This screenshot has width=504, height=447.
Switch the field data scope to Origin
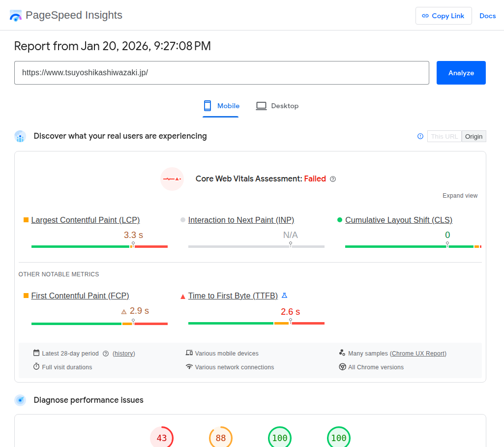474,136
